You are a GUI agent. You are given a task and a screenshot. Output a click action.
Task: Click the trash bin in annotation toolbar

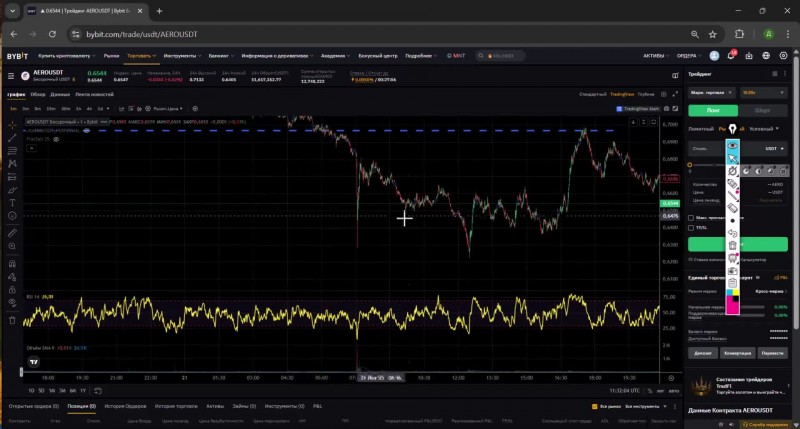click(x=733, y=244)
